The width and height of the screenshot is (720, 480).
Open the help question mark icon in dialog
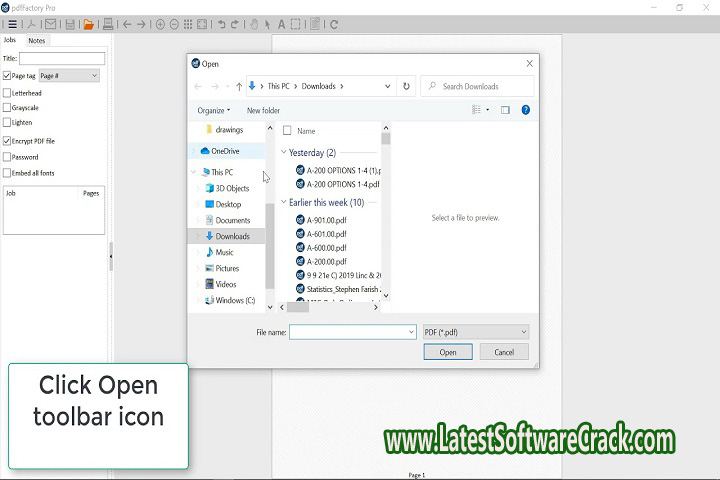[526, 110]
